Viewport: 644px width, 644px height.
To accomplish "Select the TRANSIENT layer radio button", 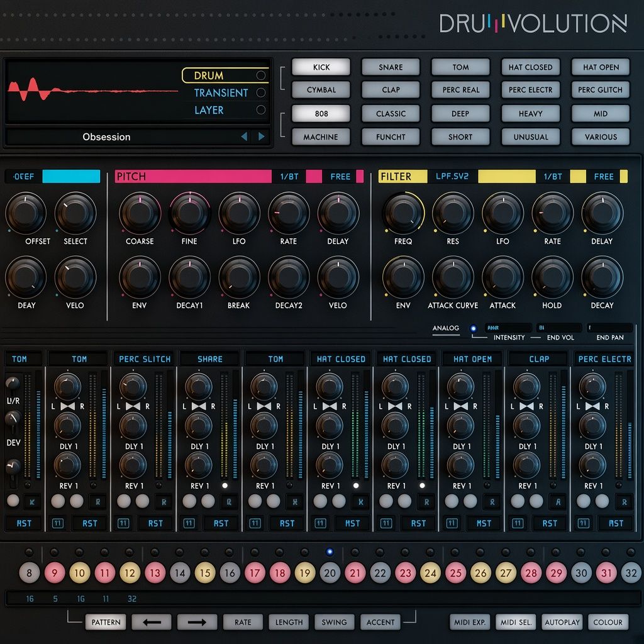I will (x=261, y=92).
